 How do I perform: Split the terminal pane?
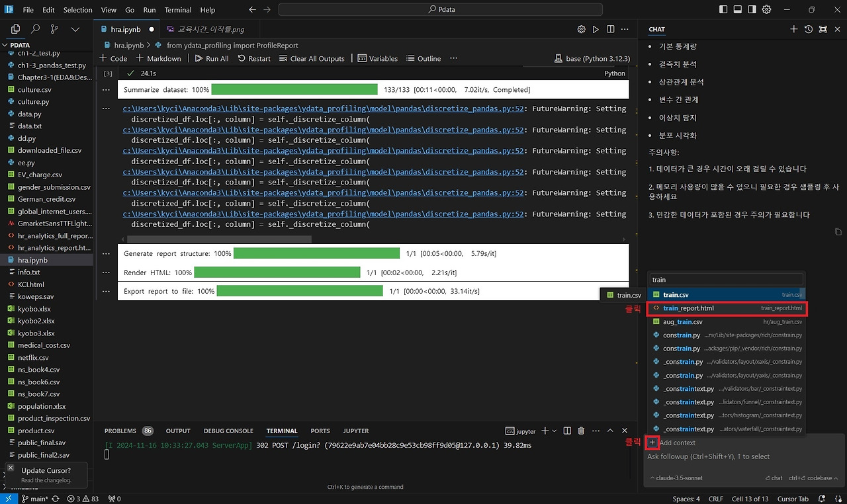(x=567, y=431)
